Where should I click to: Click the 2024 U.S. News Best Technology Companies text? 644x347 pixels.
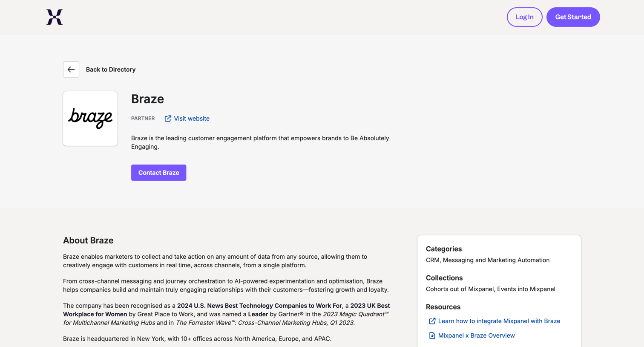(x=259, y=306)
